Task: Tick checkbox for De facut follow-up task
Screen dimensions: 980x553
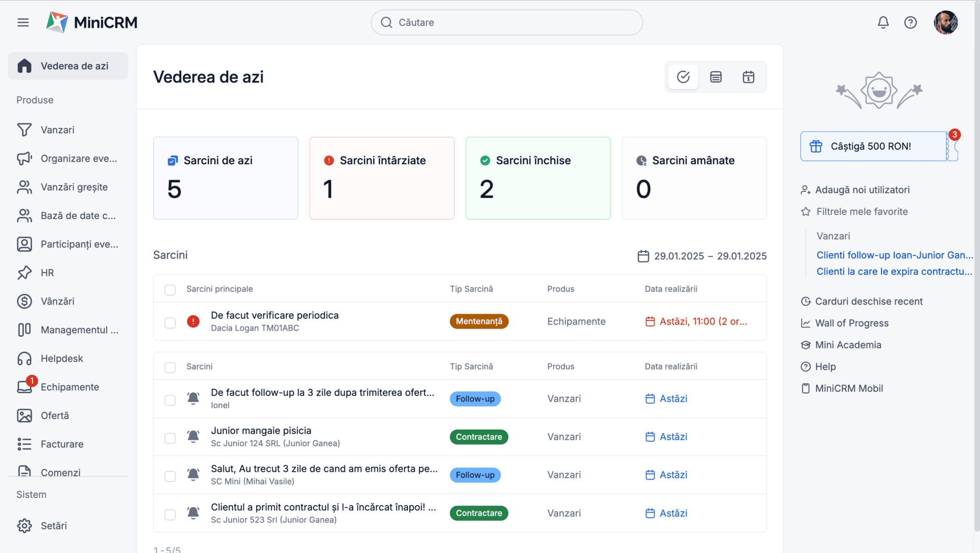Action: coord(170,400)
